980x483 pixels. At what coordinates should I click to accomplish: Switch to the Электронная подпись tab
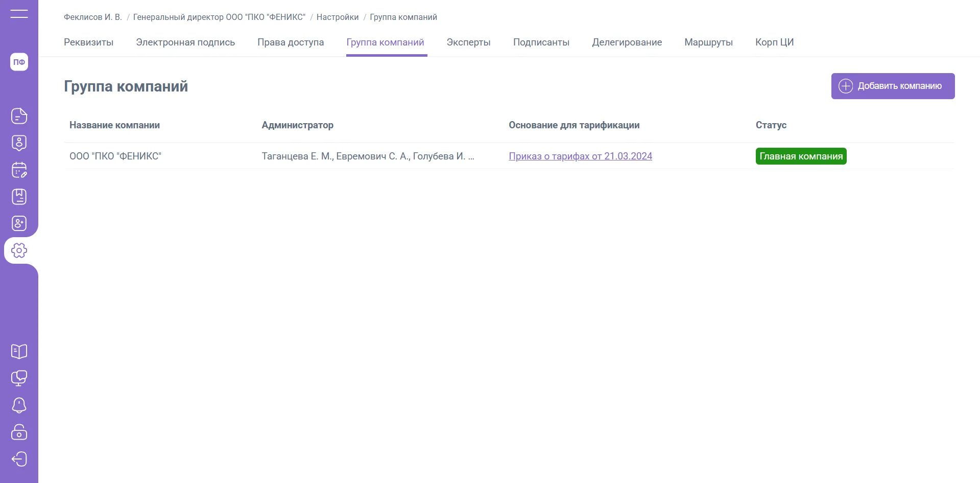point(185,42)
